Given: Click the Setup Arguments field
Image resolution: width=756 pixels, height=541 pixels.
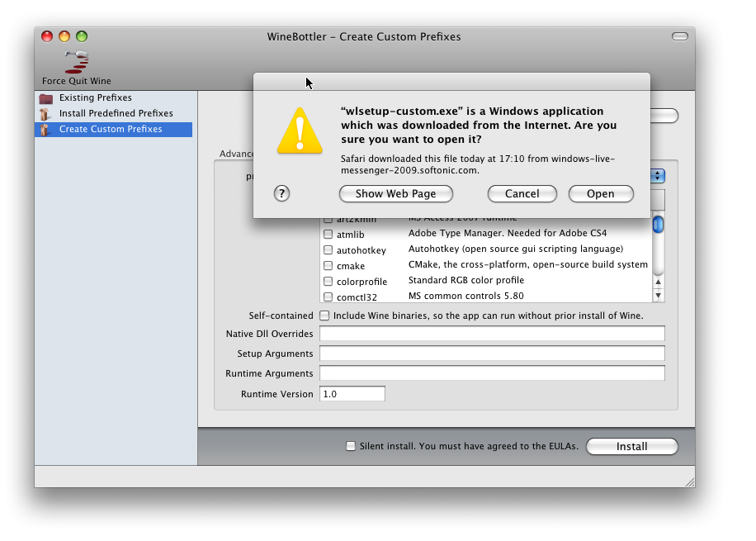Looking at the screenshot, I should (x=492, y=354).
